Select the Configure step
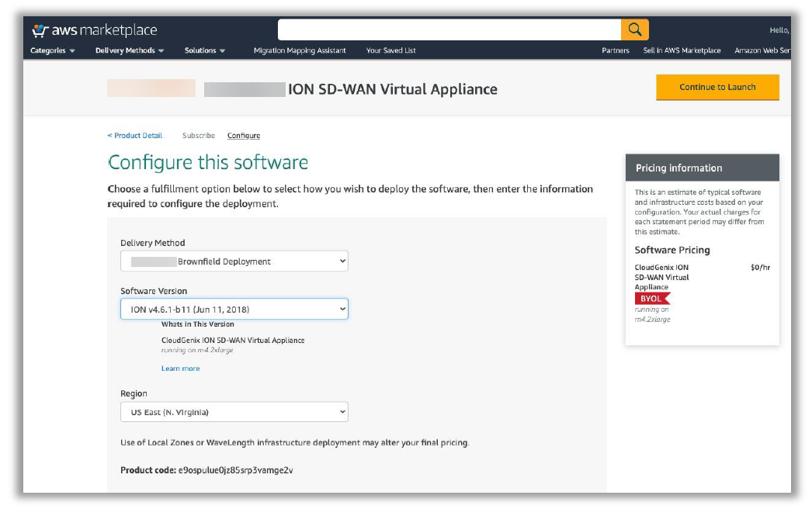This screenshot has height=516, width=812. pos(244,136)
